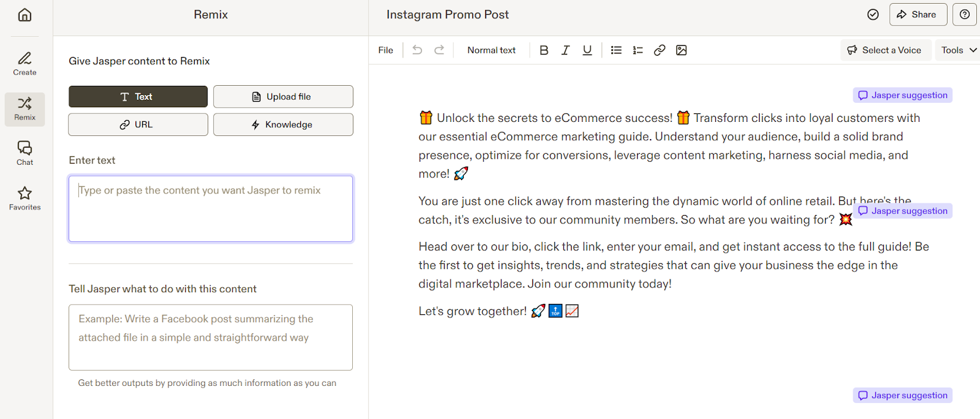980x419 pixels.
Task: Toggle bold formatting
Action: 544,50
